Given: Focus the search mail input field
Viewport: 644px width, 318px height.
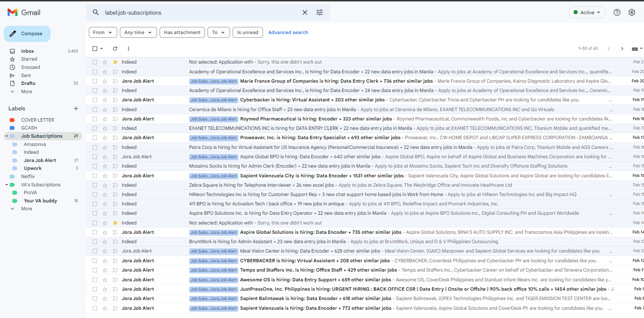Looking at the screenshot, I should pos(200,13).
